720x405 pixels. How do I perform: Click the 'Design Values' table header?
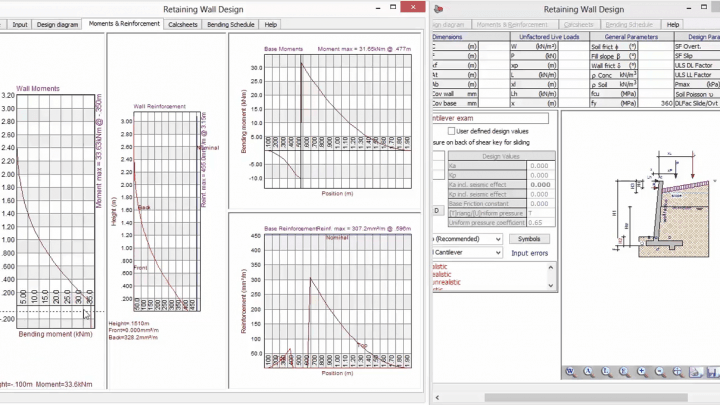pyautogui.click(x=501, y=156)
